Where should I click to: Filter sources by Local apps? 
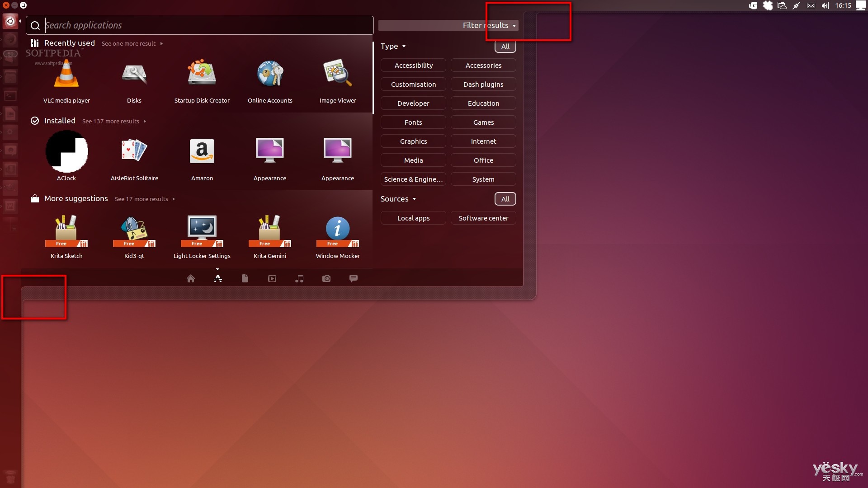(x=413, y=218)
